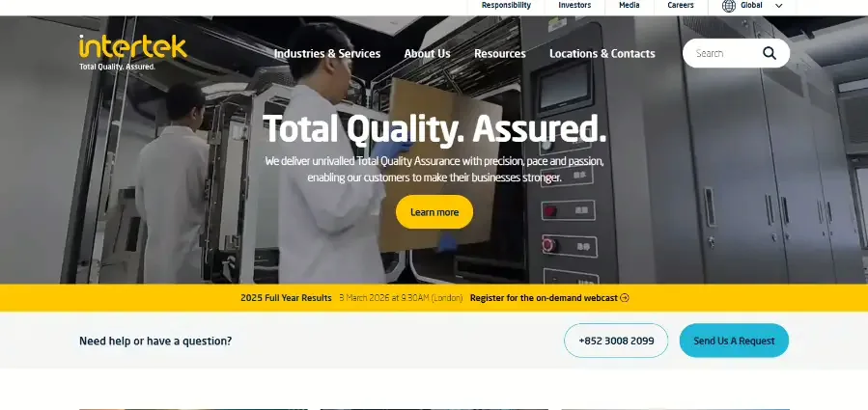This screenshot has height=410, width=868.
Task: Click Register for the on-demand webcast
Action: [544, 298]
